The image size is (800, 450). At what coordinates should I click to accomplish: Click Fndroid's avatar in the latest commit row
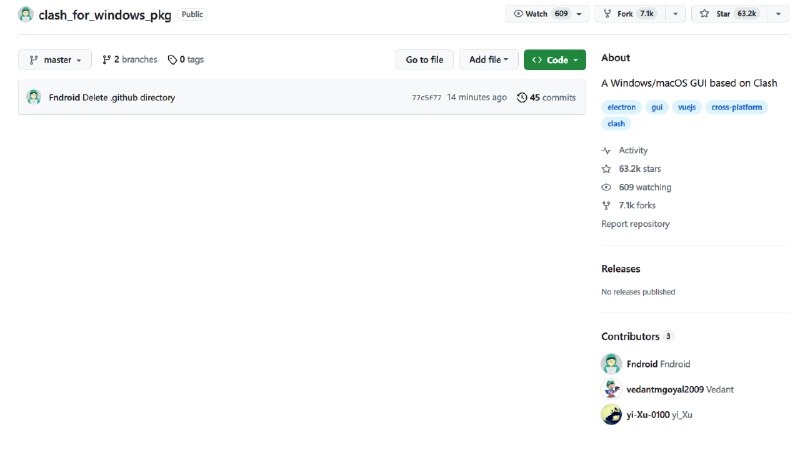point(34,97)
